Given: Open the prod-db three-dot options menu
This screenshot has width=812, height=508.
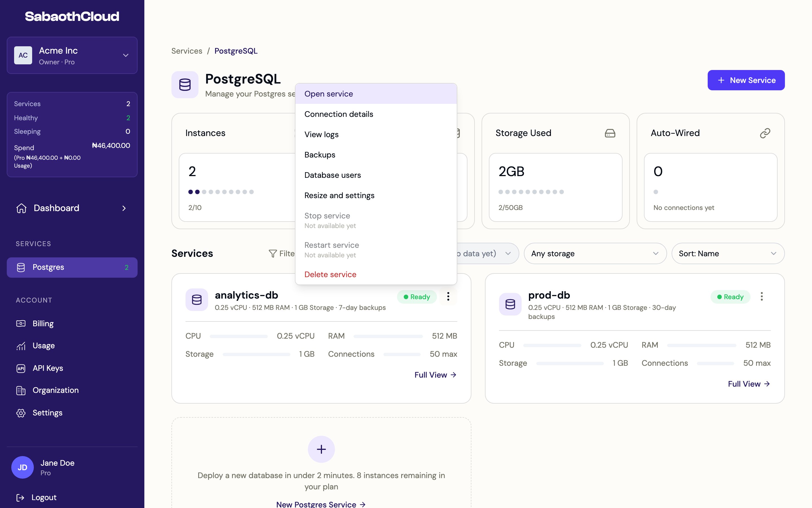Looking at the screenshot, I should (x=761, y=296).
